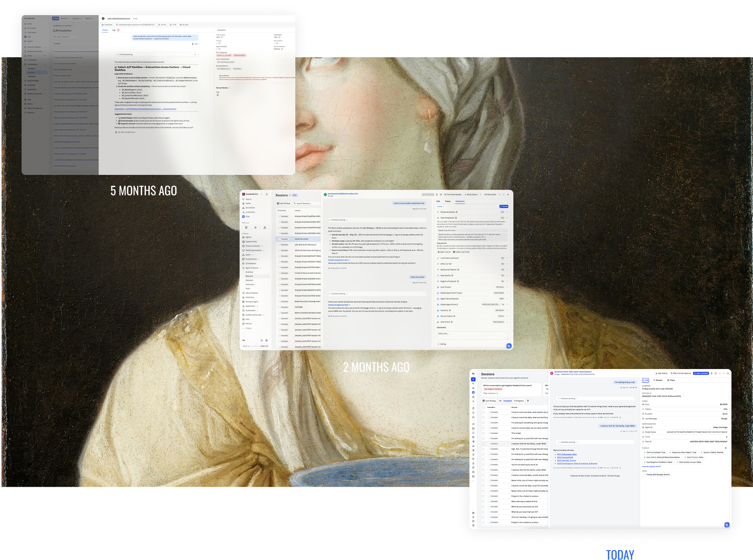Collapse the Task Completion evaluator row

(x=473, y=218)
